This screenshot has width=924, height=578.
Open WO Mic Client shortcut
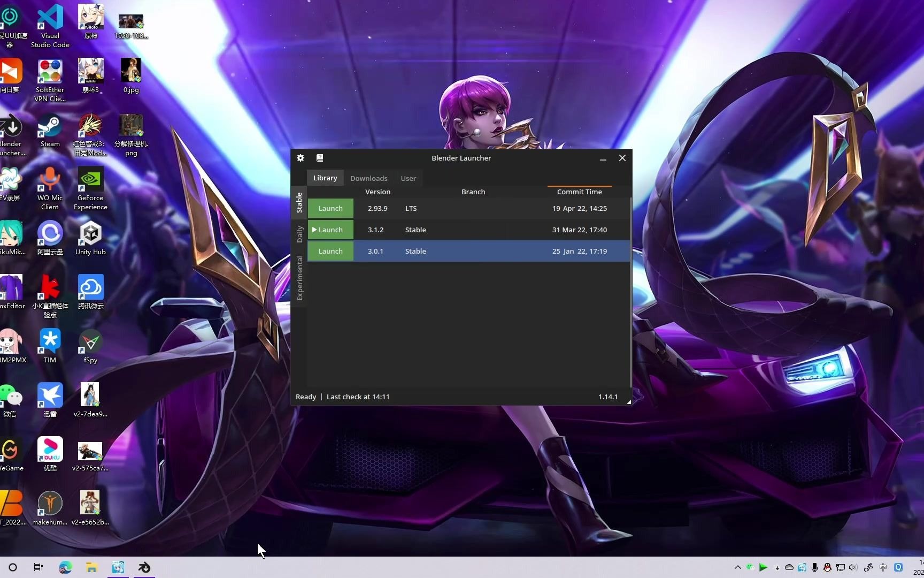click(x=50, y=188)
